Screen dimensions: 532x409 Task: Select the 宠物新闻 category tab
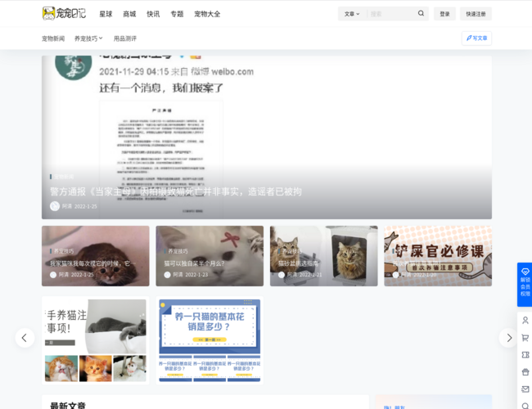coord(53,38)
